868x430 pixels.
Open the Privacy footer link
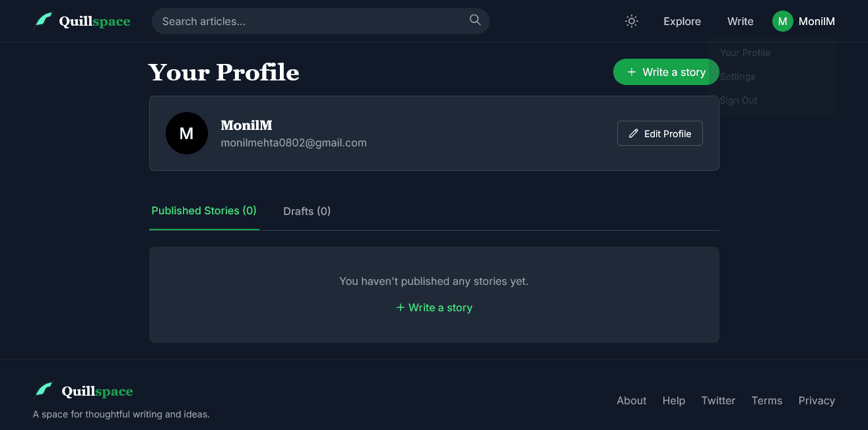pyautogui.click(x=817, y=400)
